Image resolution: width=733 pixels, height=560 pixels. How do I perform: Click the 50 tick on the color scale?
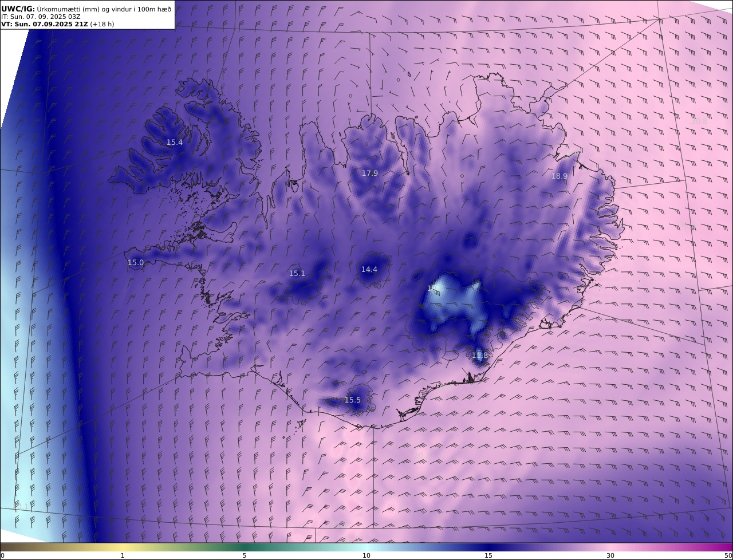click(728, 555)
